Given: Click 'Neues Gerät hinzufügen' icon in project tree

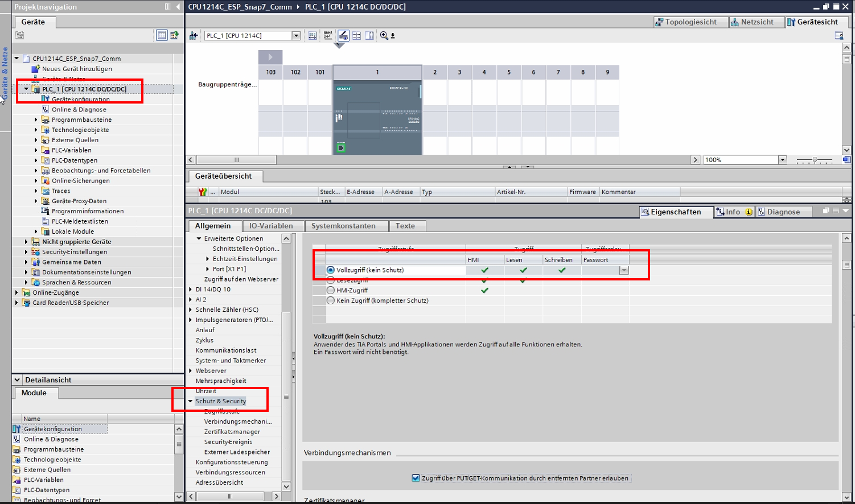Looking at the screenshot, I should click(x=35, y=69).
